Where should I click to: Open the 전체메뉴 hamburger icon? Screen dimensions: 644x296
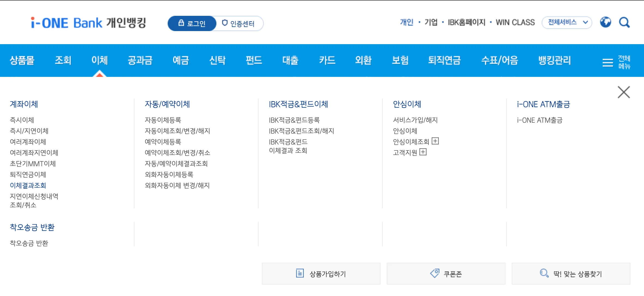tap(608, 62)
